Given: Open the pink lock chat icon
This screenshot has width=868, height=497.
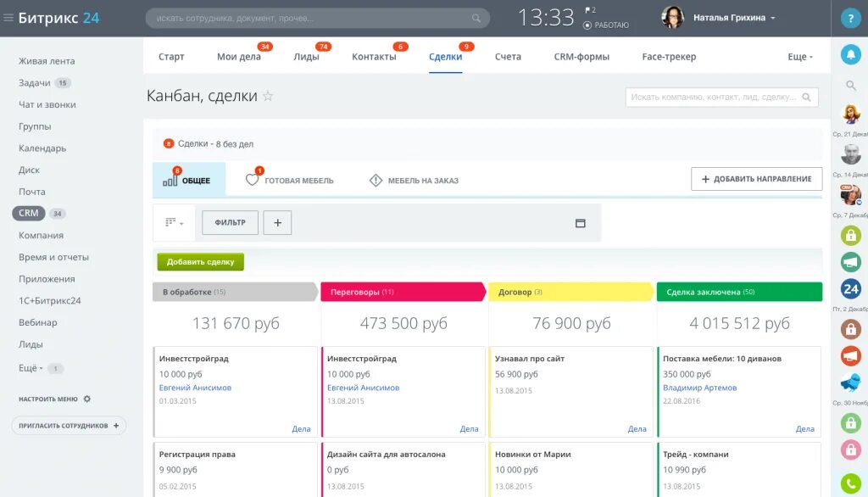Looking at the screenshot, I should coord(851,450).
